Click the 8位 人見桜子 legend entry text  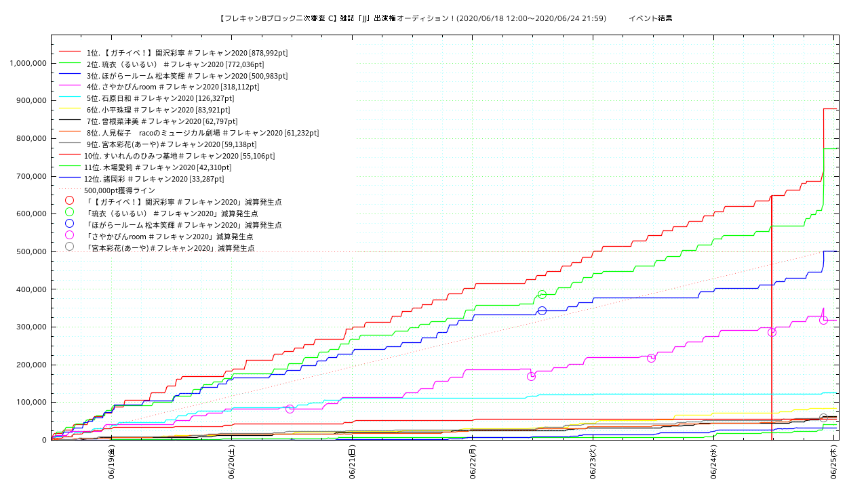click(202, 133)
